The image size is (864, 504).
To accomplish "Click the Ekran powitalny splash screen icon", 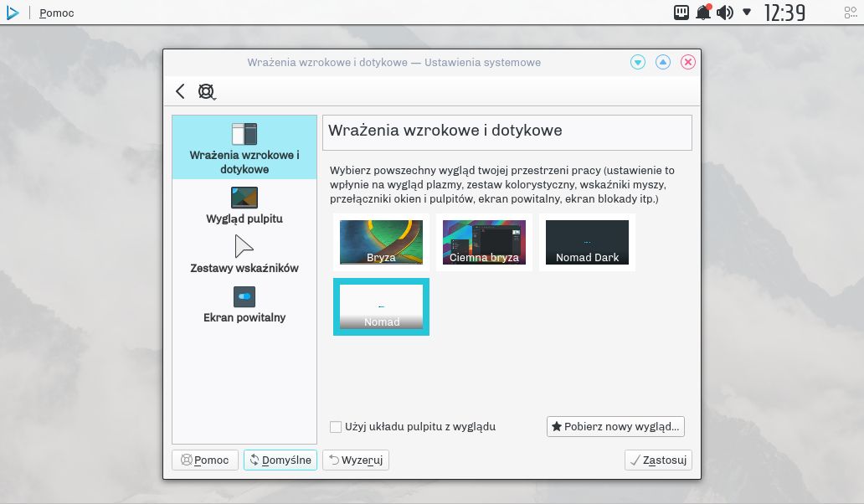I will pyautogui.click(x=243, y=296).
